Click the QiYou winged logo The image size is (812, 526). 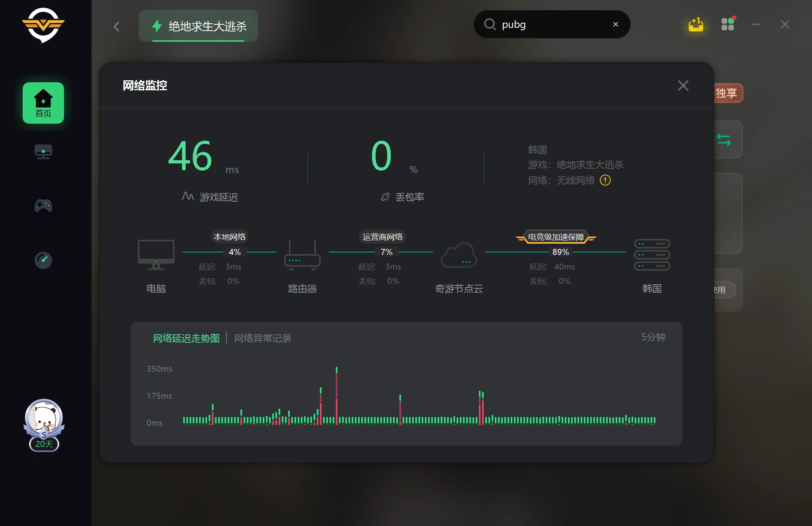[x=43, y=25]
